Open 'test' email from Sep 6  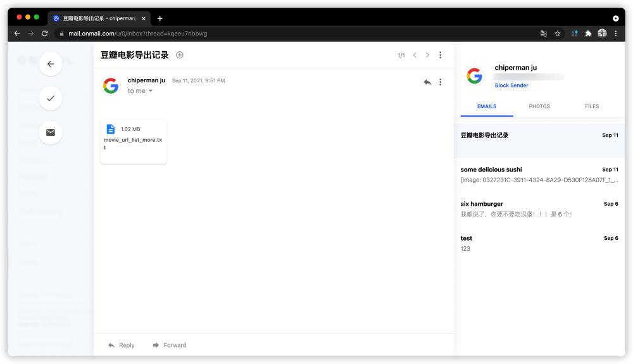539,243
